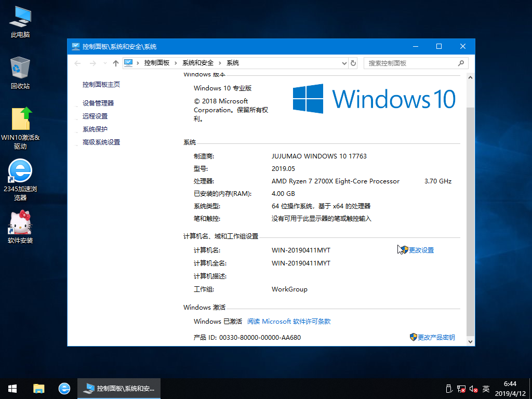
Task: Open the 此电脑 desktop icon
Action: pyautogui.click(x=20, y=22)
